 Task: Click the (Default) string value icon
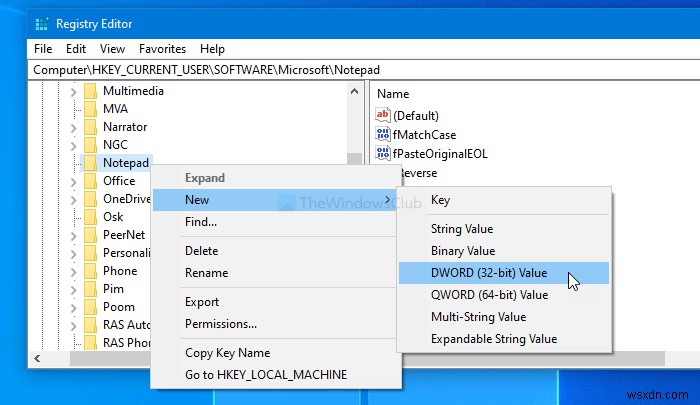click(x=383, y=115)
